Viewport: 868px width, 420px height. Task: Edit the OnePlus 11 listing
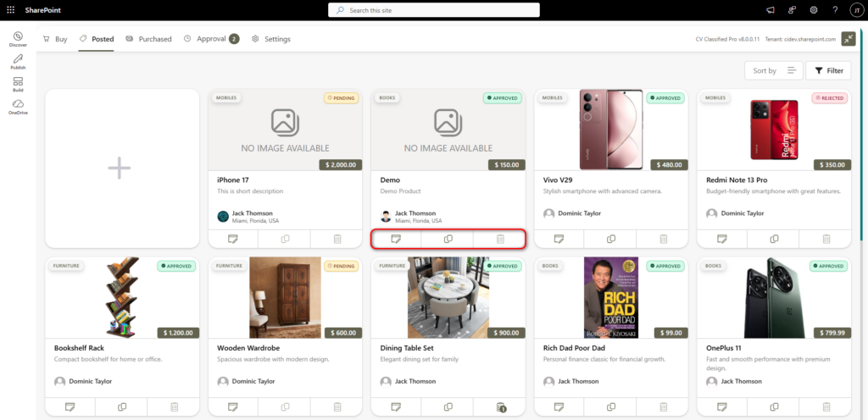click(x=722, y=406)
